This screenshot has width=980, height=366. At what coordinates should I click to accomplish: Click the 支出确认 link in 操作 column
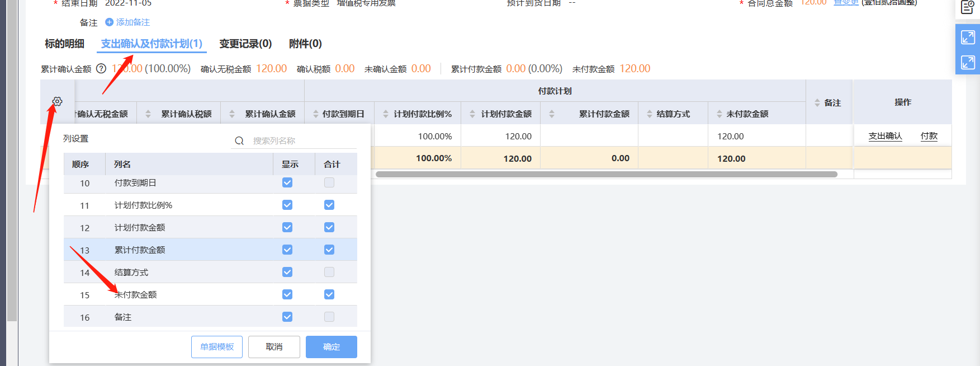[x=885, y=136]
